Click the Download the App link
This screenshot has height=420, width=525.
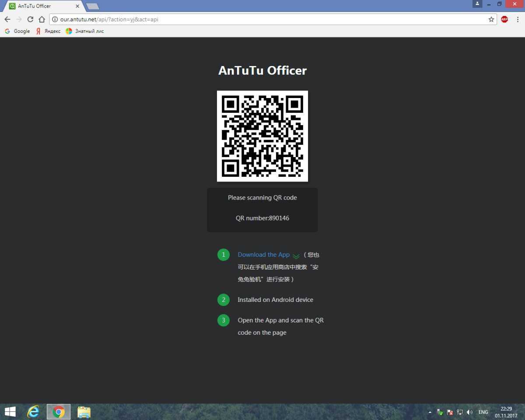pos(263,255)
